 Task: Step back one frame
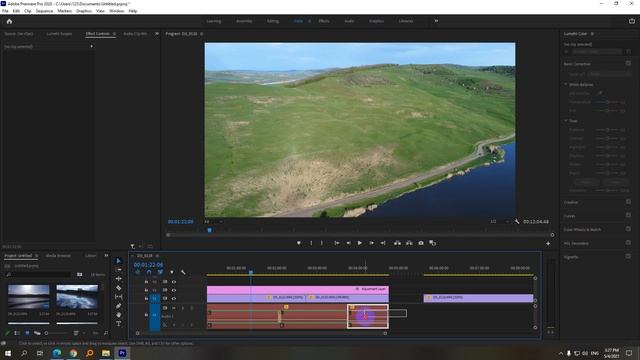click(x=348, y=243)
